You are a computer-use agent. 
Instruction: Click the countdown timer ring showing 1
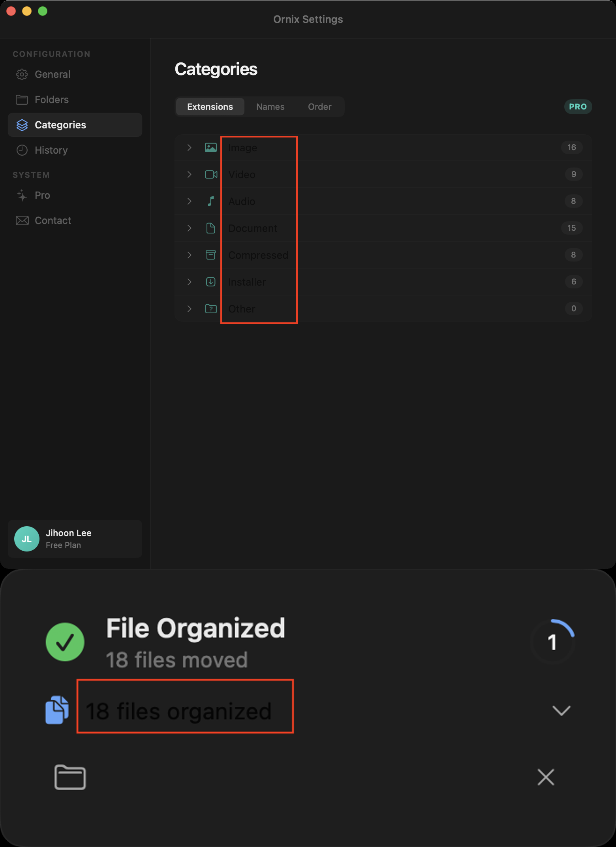click(552, 642)
